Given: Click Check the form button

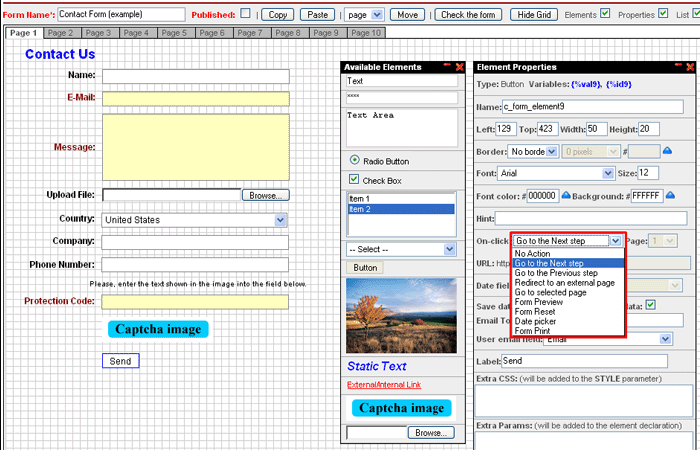Looking at the screenshot, I should (468, 15).
